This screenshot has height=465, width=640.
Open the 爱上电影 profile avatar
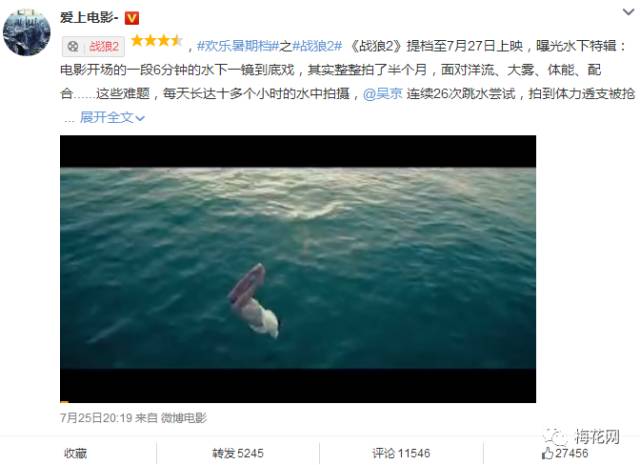pos(27,32)
